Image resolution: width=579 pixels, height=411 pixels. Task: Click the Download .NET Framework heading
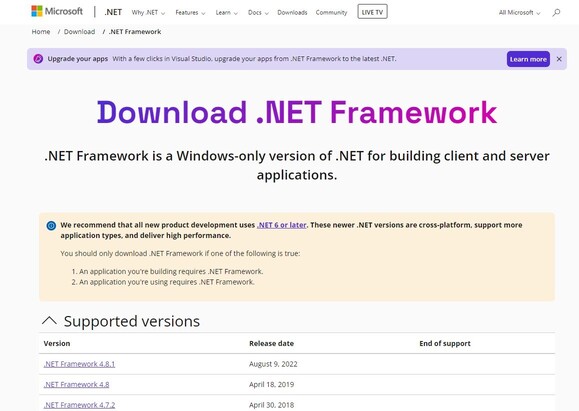coord(297,112)
